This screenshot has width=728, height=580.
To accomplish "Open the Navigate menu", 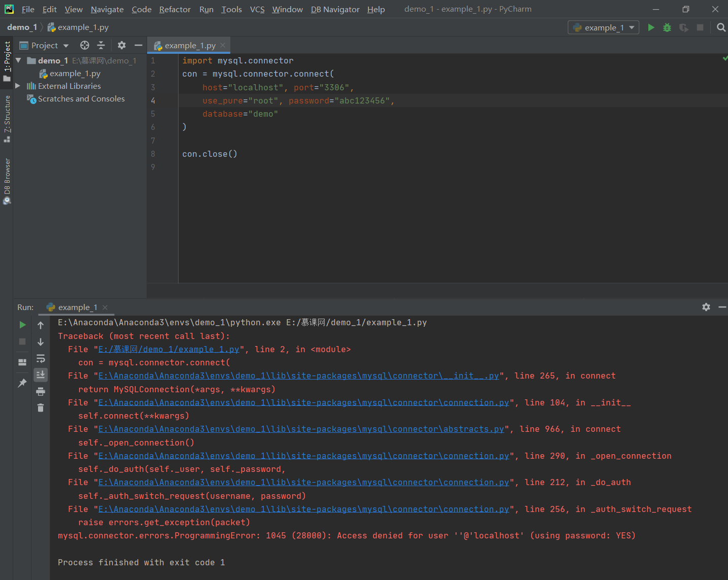I will point(107,9).
